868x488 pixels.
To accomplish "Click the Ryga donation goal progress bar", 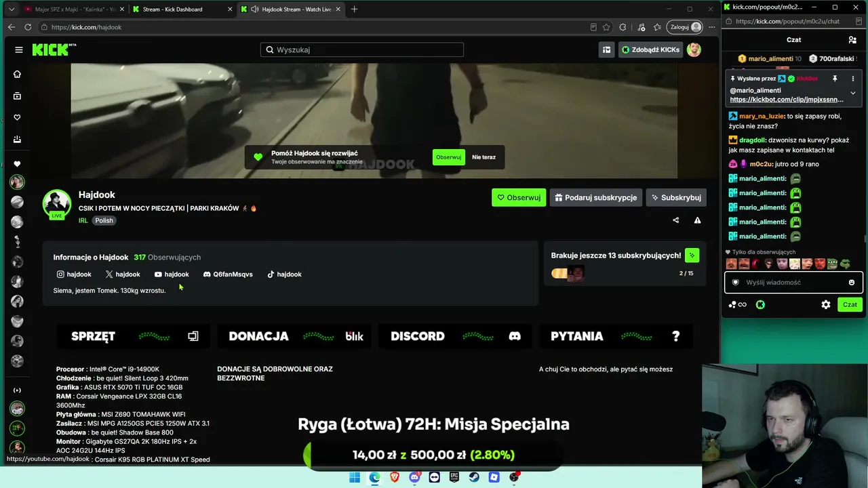I will pos(433,455).
